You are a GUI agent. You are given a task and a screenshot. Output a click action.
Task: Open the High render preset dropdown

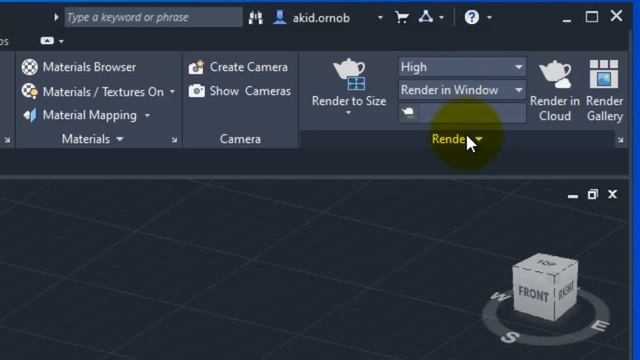pos(462,67)
